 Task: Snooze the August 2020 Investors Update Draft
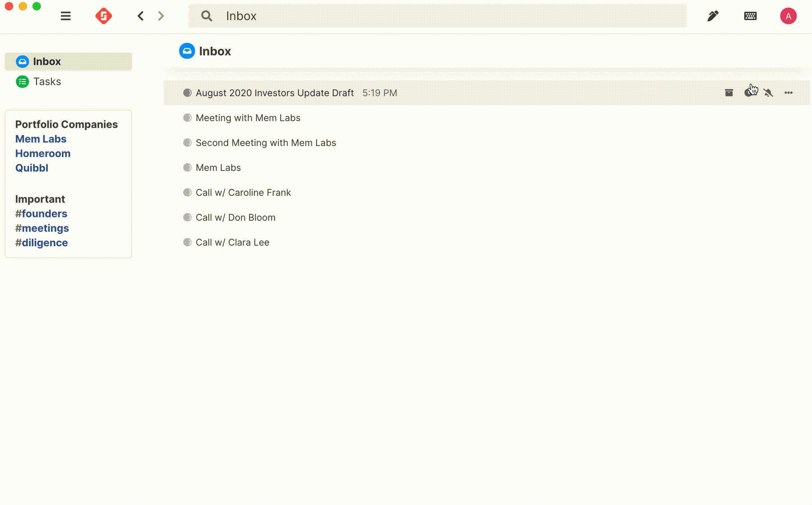749,92
